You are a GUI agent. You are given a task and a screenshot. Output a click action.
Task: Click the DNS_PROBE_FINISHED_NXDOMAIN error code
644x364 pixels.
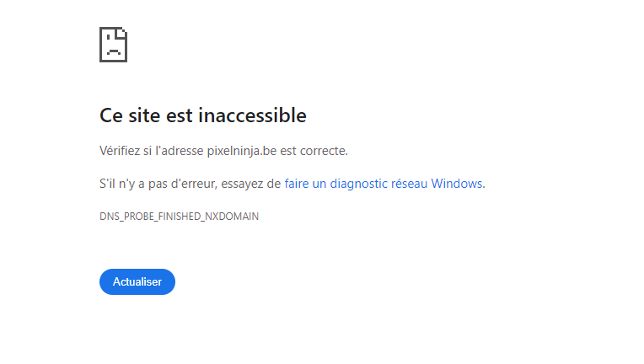179,217
